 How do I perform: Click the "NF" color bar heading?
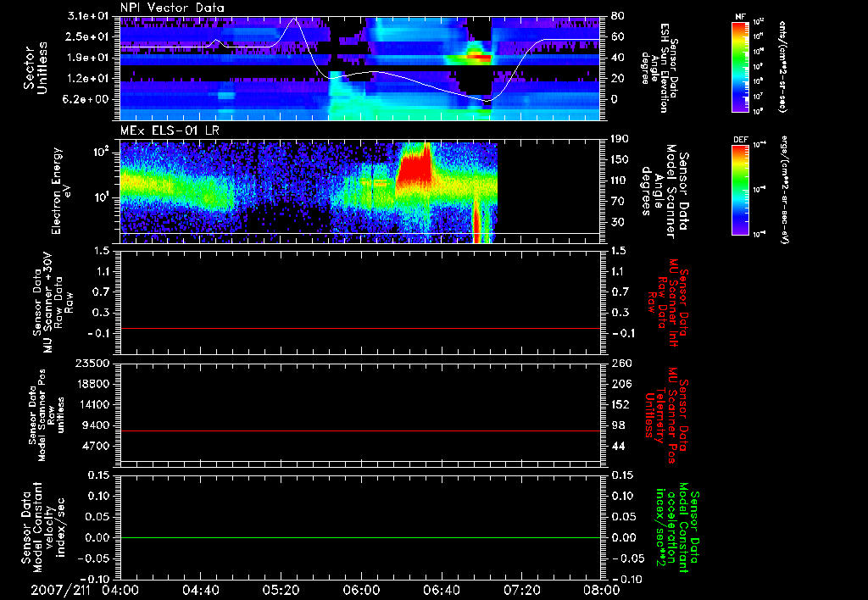coord(741,17)
